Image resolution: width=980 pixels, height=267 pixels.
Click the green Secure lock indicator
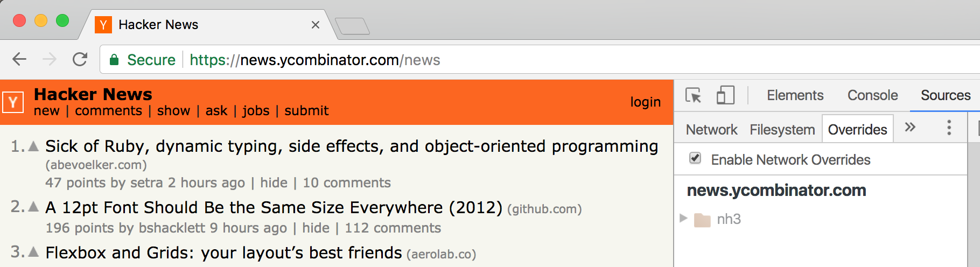click(x=143, y=60)
